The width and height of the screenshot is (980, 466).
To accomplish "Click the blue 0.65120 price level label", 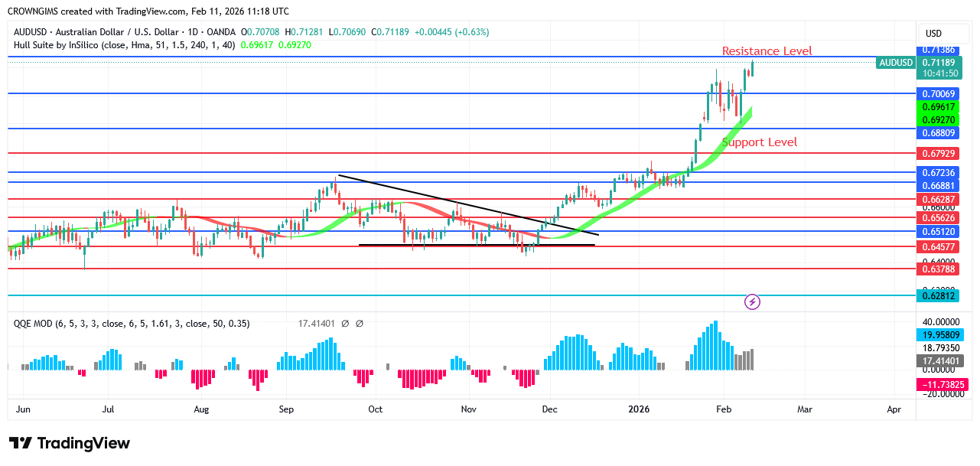I will pos(938,231).
